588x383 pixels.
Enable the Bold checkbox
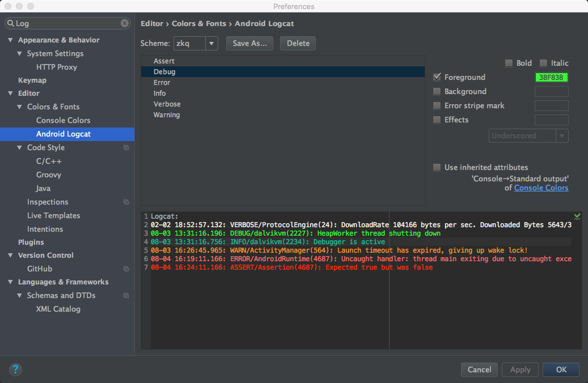(x=509, y=63)
